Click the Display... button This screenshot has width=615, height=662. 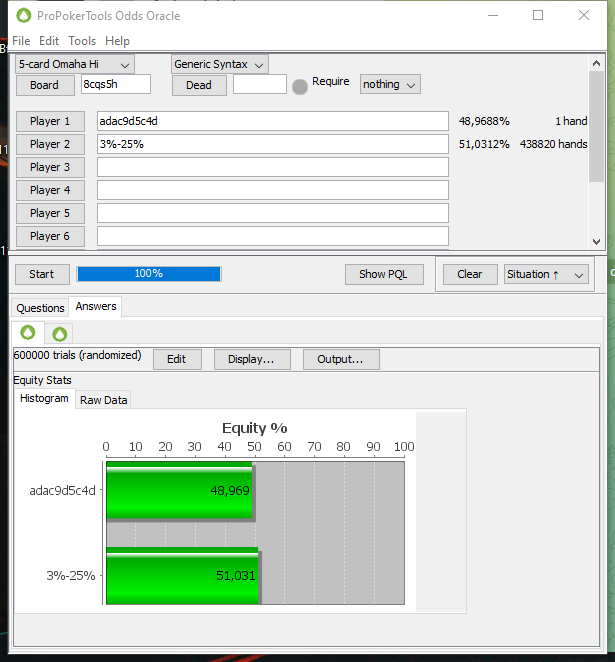pyautogui.click(x=252, y=359)
